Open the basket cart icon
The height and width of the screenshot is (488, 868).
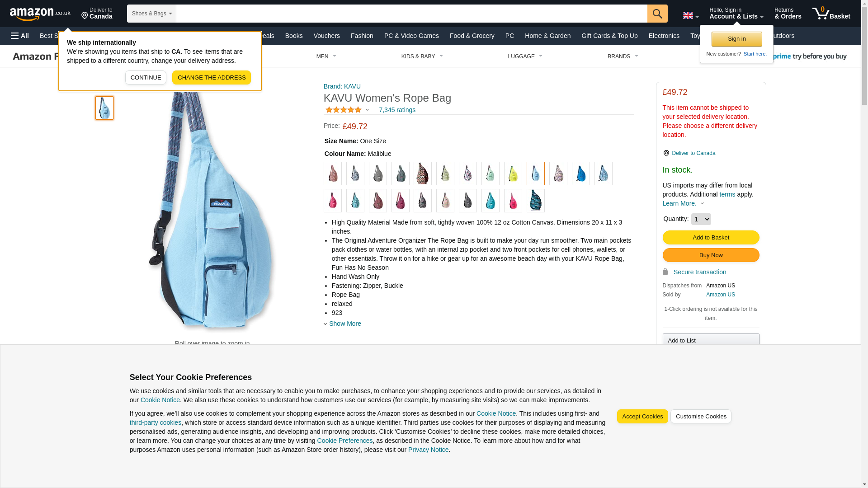831,14
